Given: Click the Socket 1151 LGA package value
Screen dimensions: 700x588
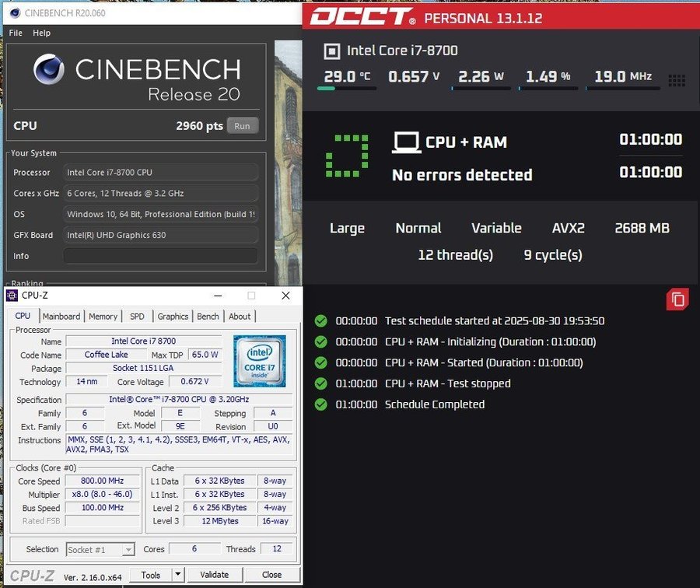Looking at the screenshot, I should click(x=143, y=368).
